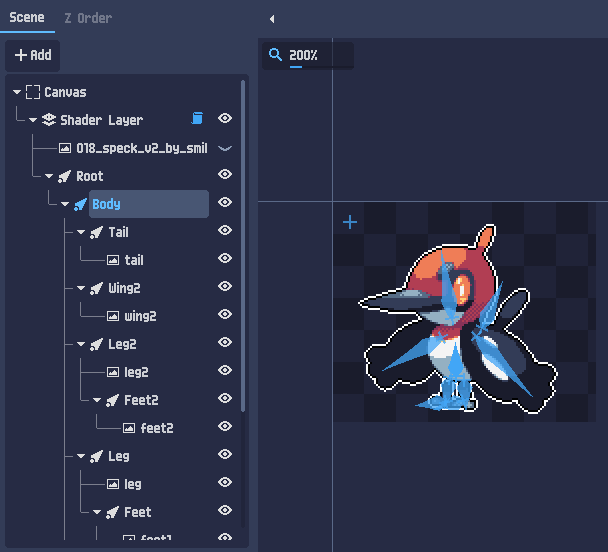Click the Leg2 bone icon

click(96, 344)
